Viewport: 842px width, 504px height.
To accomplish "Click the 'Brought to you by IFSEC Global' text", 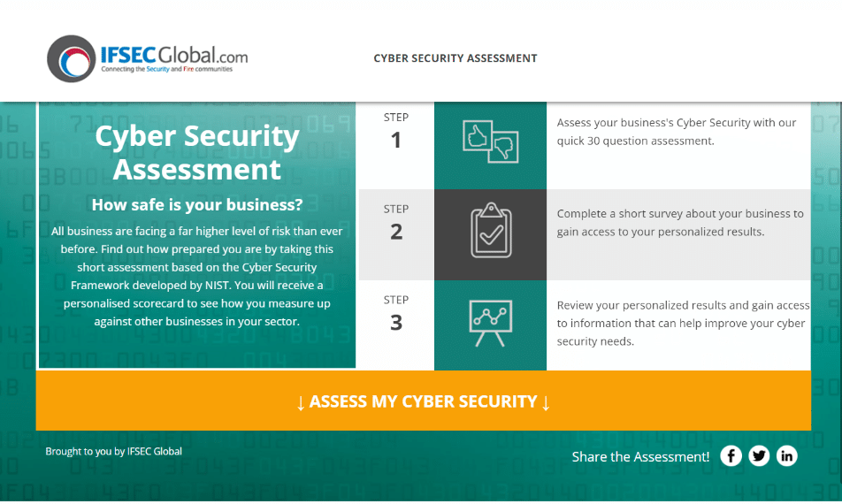I will click(113, 452).
